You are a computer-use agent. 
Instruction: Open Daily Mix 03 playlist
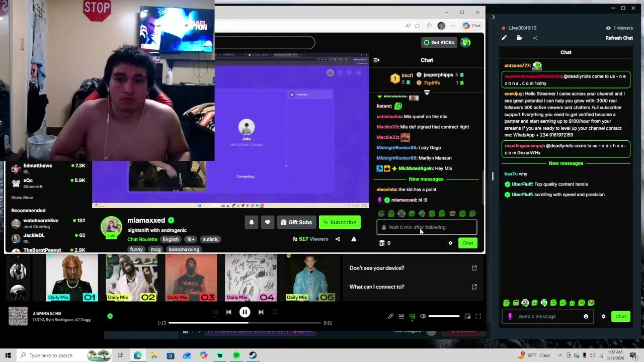(x=191, y=278)
